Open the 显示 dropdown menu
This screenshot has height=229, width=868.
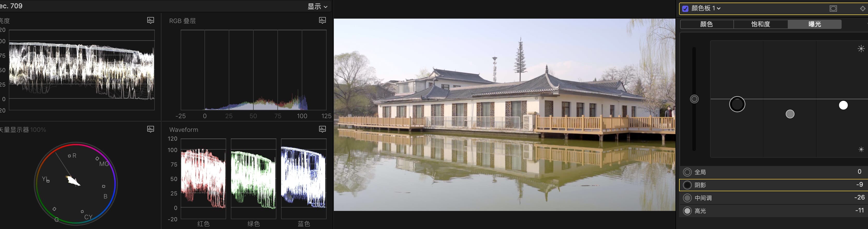[x=317, y=6]
